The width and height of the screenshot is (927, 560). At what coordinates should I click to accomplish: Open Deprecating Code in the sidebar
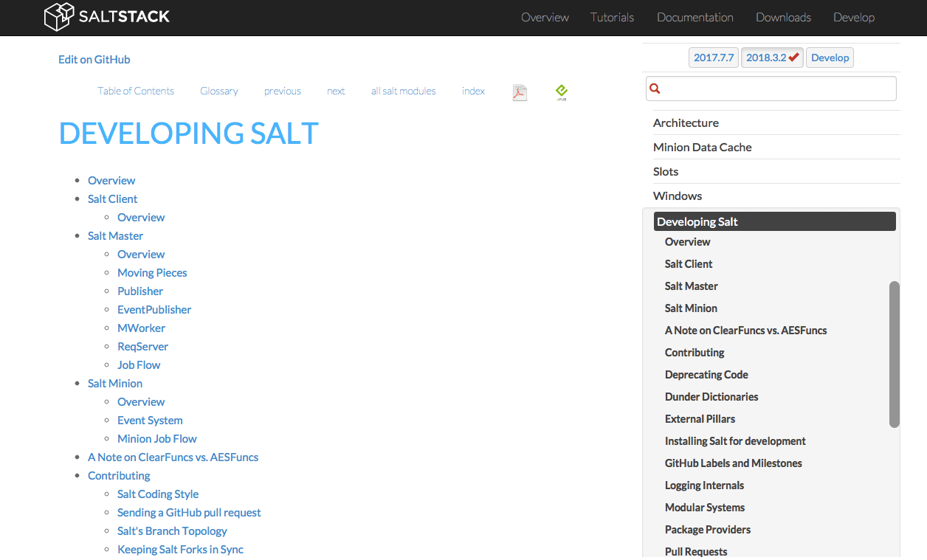(706, 375)
